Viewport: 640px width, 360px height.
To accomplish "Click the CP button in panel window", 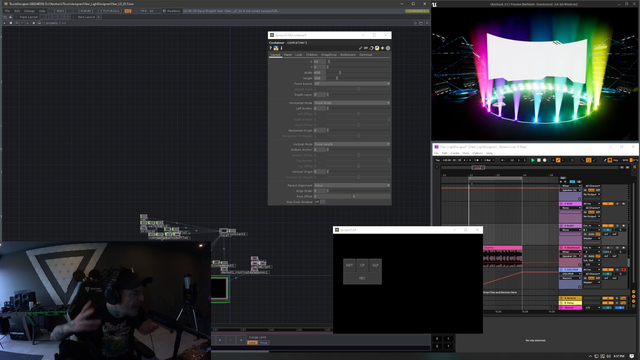I will [362, 265].
